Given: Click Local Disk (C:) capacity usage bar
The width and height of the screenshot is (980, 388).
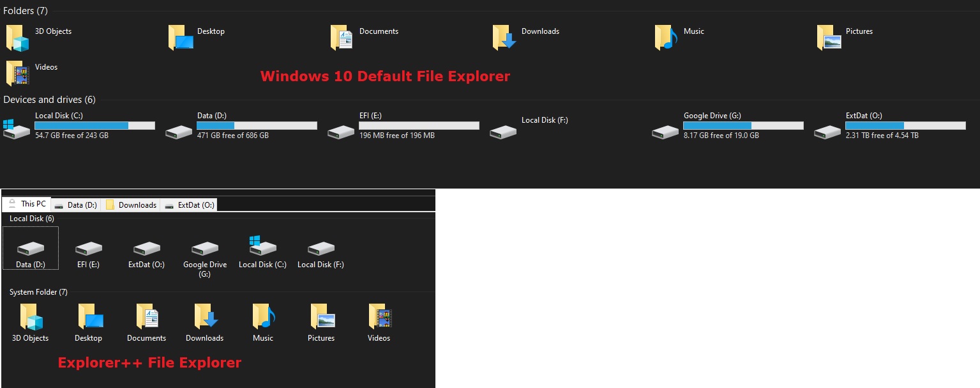Looking at the screenshot, I should 95,125.
